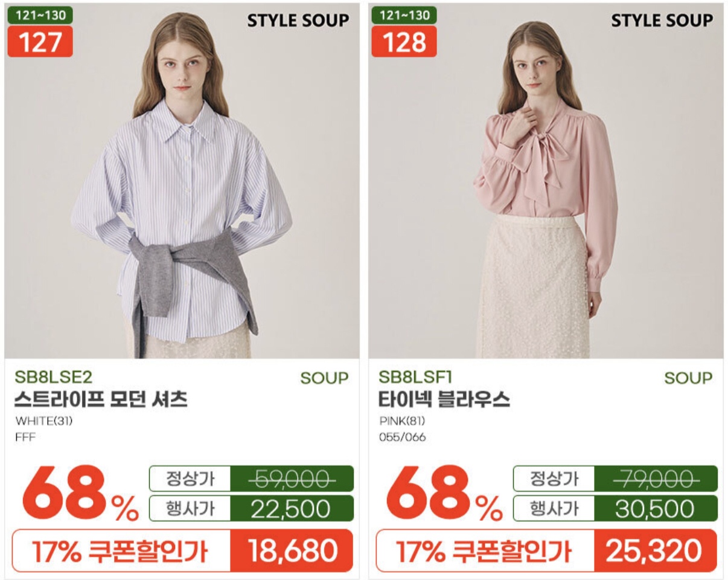Open the pink tie-neck blouse photo
The height and width of the screenshot is (580, 728).
[546, 181]
